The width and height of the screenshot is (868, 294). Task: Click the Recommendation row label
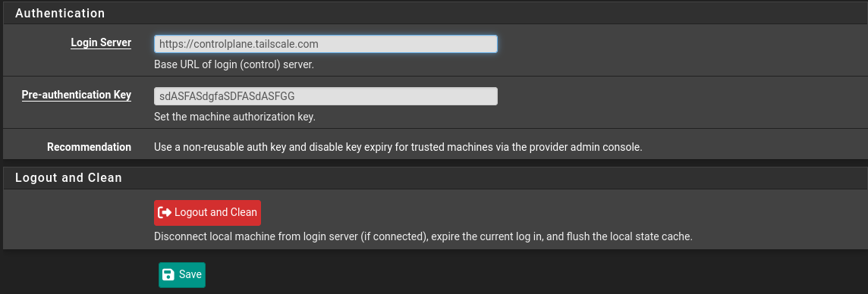click(x=89, y=148)
